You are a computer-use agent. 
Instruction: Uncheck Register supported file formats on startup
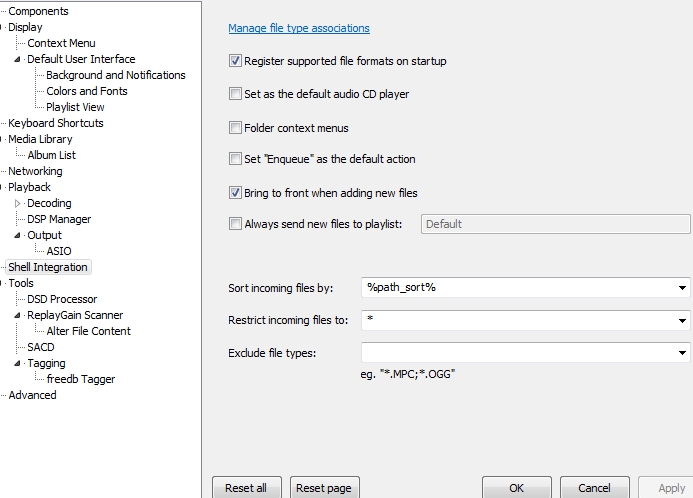click(235, 61)
